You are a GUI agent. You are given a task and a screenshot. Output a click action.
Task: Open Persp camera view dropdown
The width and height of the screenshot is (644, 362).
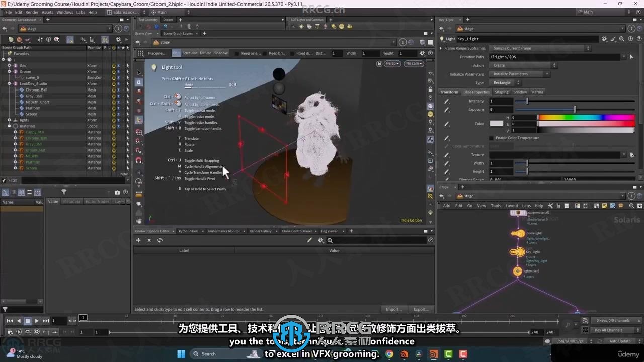pyautogui.click(x=392, y=64)
